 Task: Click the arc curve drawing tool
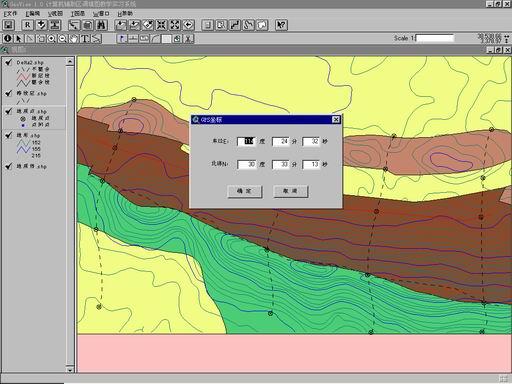[x=155, y=39]
